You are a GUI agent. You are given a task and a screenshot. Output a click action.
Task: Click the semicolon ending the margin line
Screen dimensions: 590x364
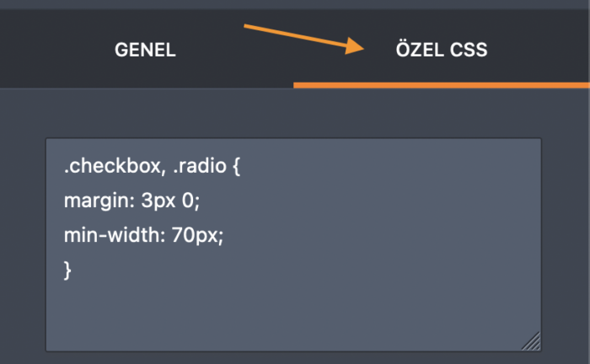(x=196, y=203)
